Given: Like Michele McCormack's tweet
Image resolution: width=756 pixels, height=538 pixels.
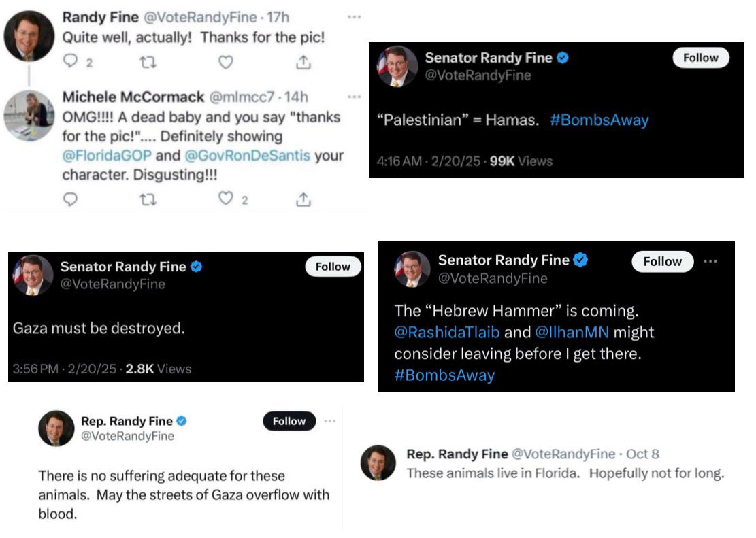Looking at the screenshot, I should pos(225,199).
